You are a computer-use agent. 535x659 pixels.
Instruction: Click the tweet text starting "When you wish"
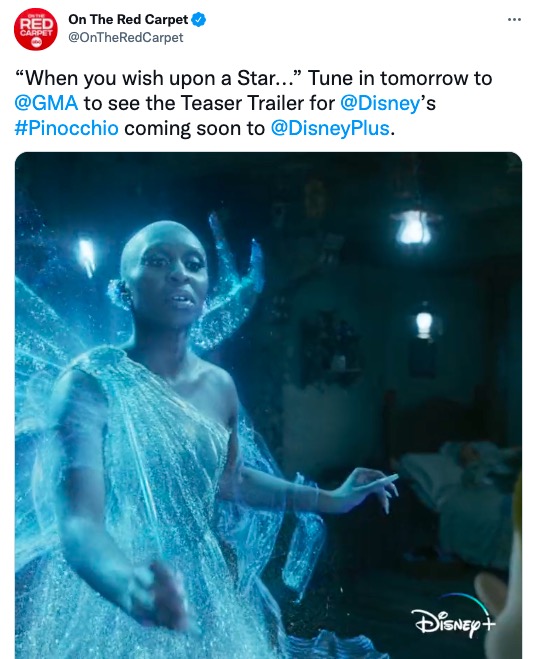[253, 103]
